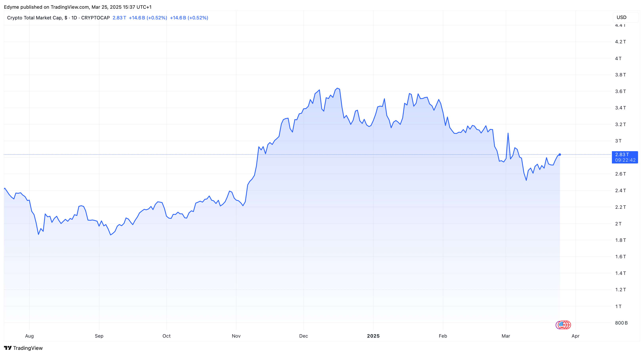644x355 pixels.
Task: Click the 1.6 T price scale label
Action: [x=620, y=257]
